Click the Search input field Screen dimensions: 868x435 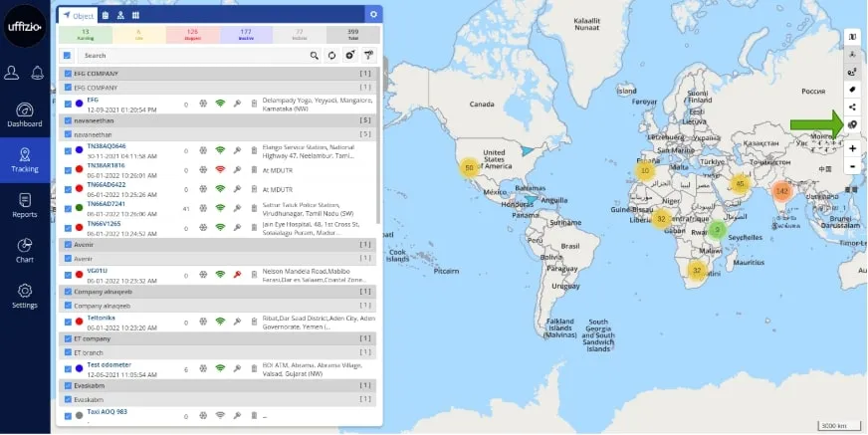pyautogui.click(x=189, y=56)
